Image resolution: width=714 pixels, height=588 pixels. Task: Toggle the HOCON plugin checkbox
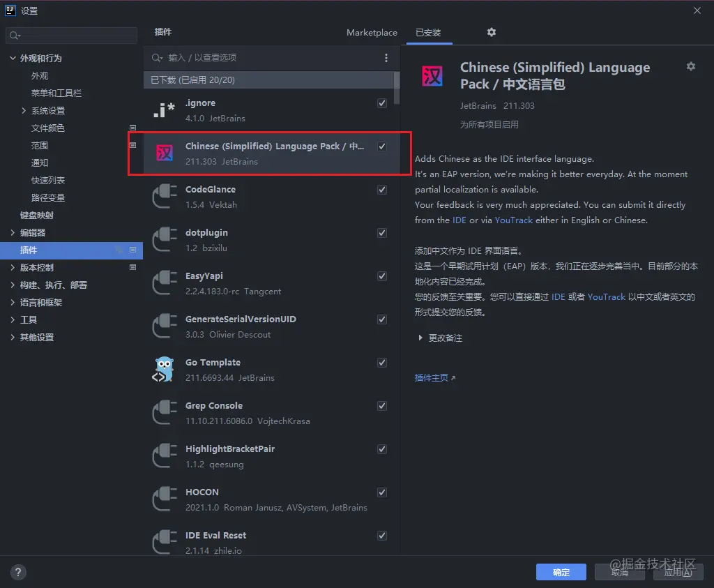click(x=382, y=492)
